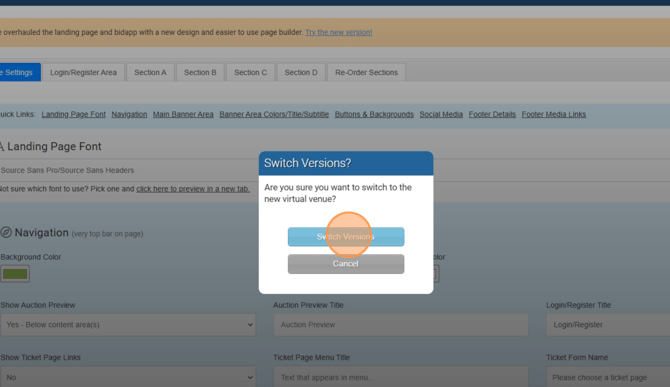
Task: Open the Section A tab
Action: click(x=150, y=73)
